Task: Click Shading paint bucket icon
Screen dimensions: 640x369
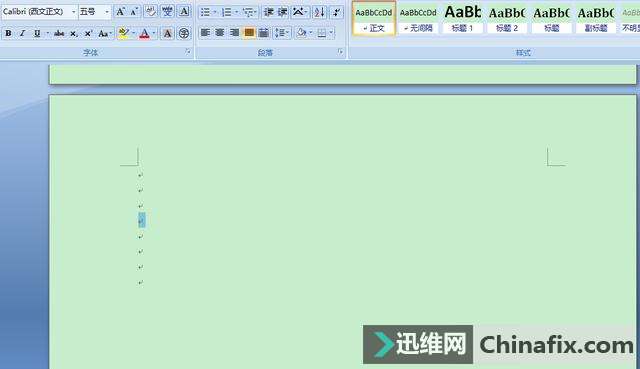Action: [x=302, y=33]
